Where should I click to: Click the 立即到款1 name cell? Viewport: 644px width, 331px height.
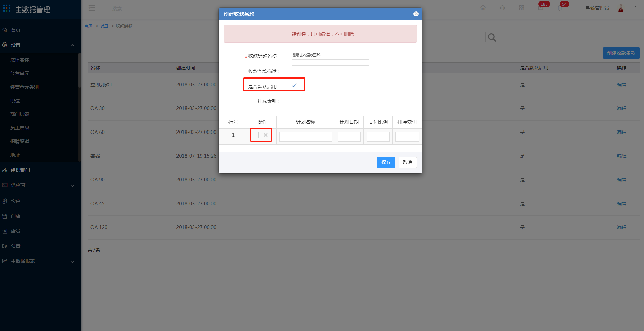101,85
